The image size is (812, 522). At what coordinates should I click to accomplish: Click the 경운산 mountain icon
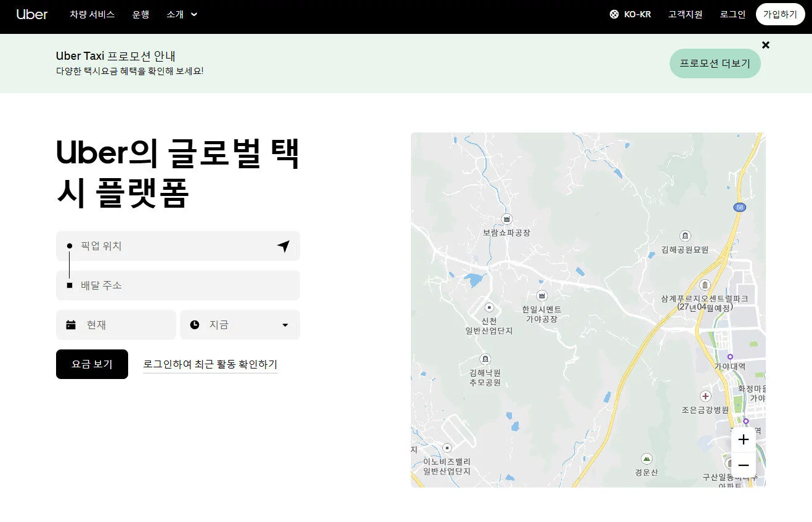coord(646,459)
